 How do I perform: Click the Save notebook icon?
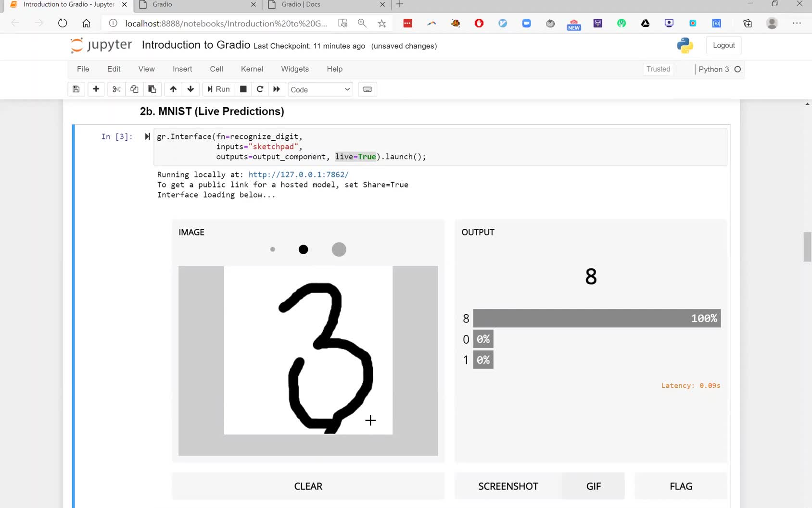76,89
